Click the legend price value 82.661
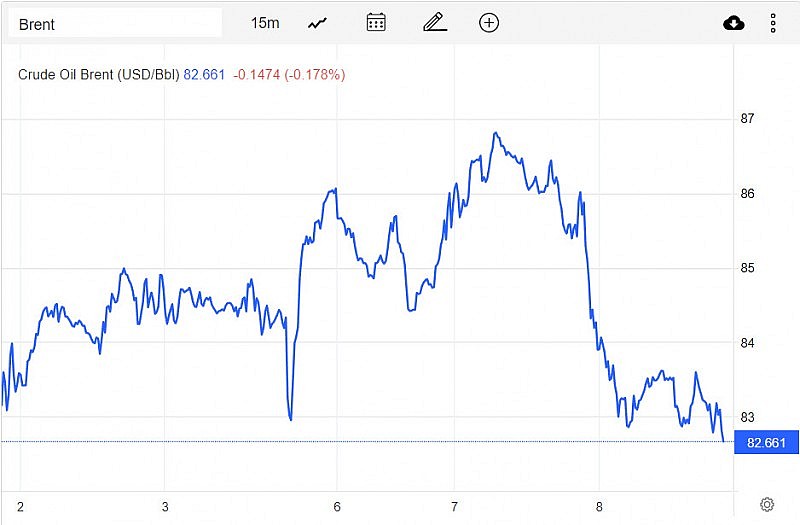Image resolution: width=800 pixels, height=525 pixels. coord(204,74)
